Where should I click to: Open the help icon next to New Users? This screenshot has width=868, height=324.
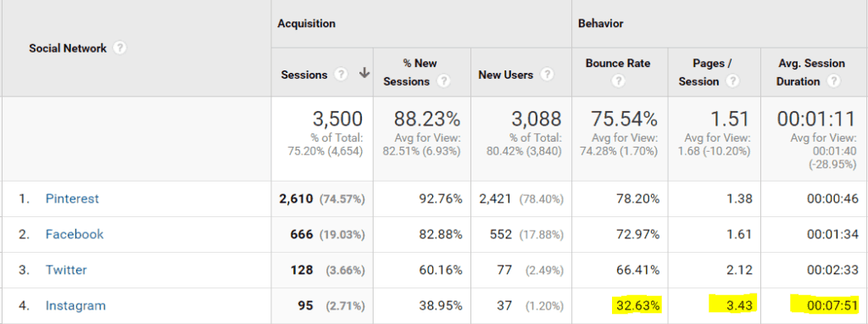pyautogui.click(x=547, y=75)
